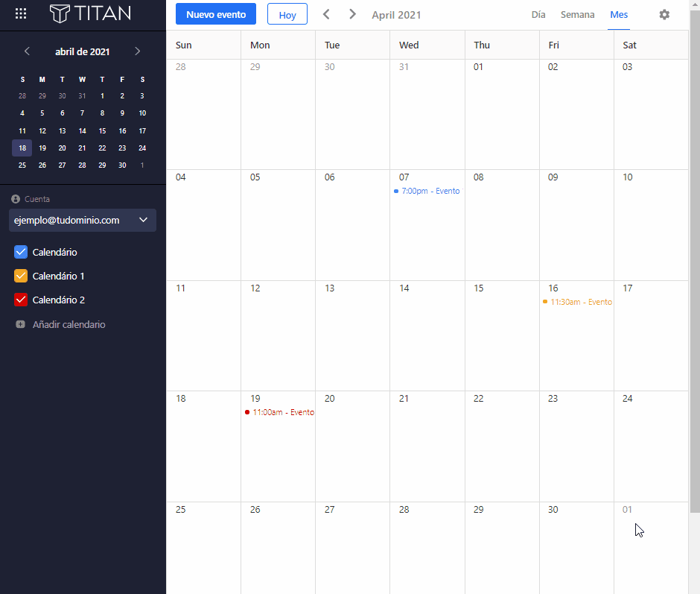The height and width of the screenshot is (594, 700).
Task: Click the account person icon
Action: (16, 199)
